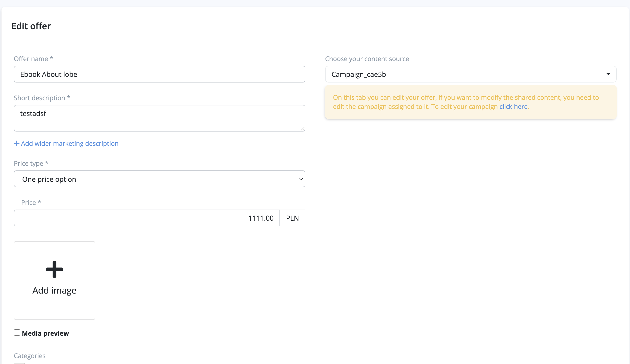Screen dimensions: 630x364
Task: Tick the partially visible checkbox under Categories
Action: point(19,363)
